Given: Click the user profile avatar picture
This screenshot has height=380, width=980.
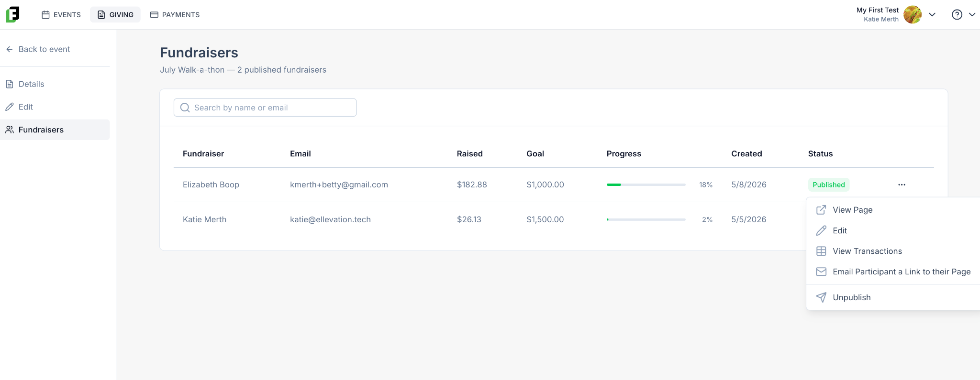Looking at the screenshot, I should 913,14.
